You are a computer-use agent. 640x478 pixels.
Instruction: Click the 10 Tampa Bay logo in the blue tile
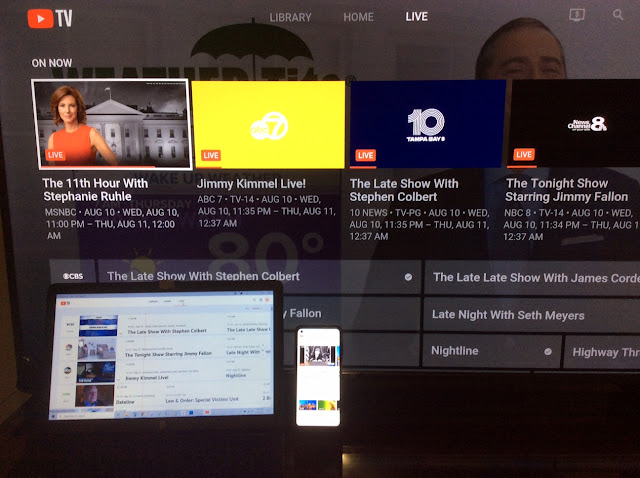426,125
